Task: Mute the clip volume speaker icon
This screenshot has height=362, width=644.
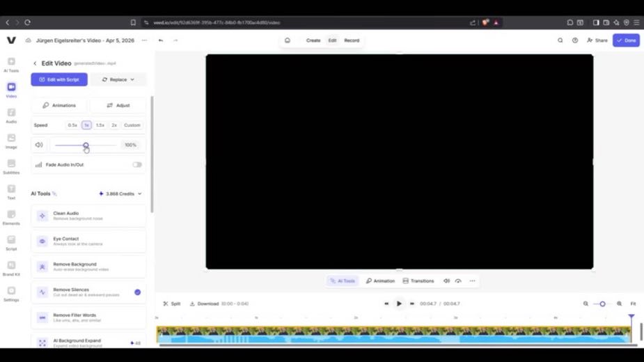Action: (39, 145)
